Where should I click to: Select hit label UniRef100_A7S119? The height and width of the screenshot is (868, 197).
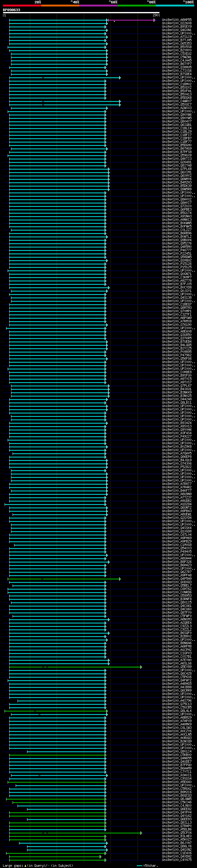coord(176,37)
